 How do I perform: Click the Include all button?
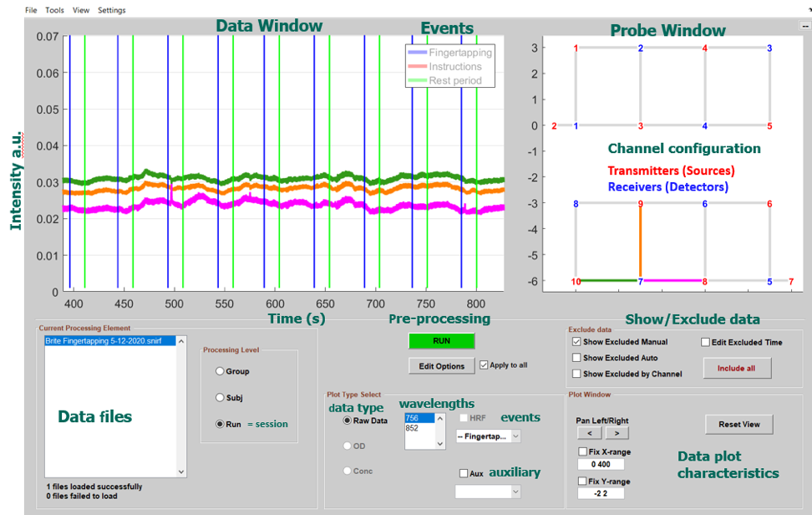click(x=737, y=369)
